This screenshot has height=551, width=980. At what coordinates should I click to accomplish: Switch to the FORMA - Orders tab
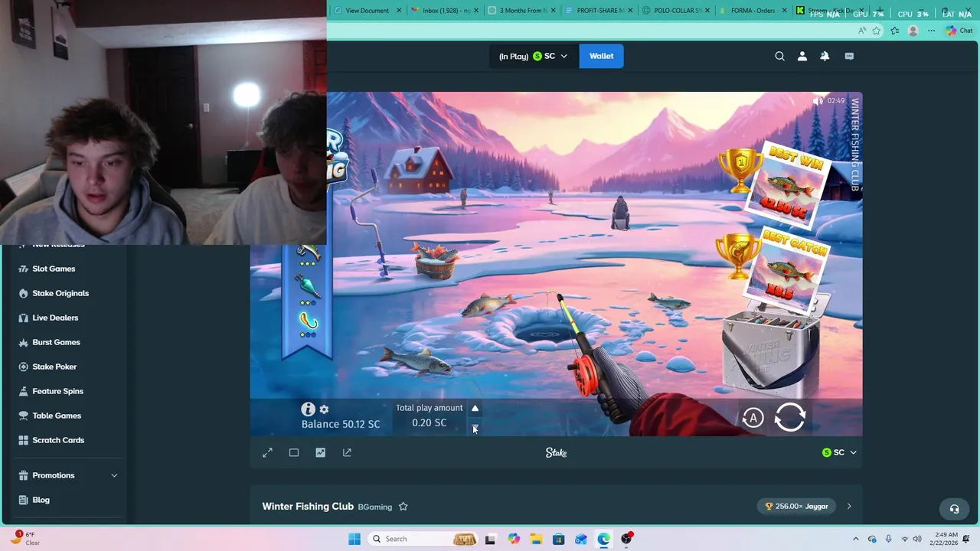coord(753,11)
